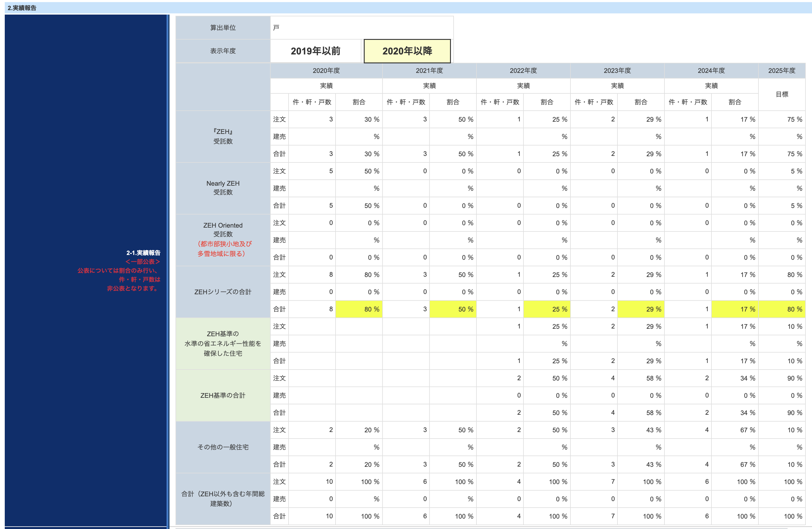Click the 『ZEH』受託数 row label
Screen dimensions: 812x529
pyautogui.click(x=223, y=137)
